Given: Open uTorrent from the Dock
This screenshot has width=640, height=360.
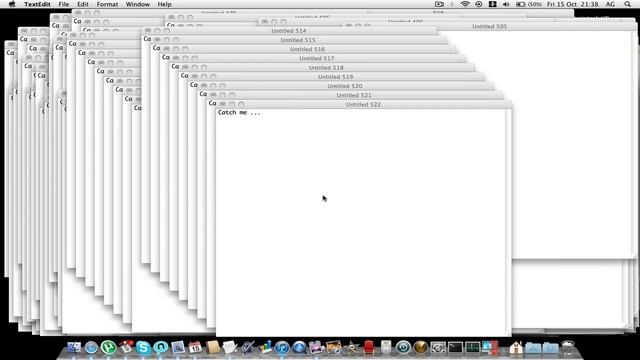Looking at the screenshot, I should [x=108, y=347].
